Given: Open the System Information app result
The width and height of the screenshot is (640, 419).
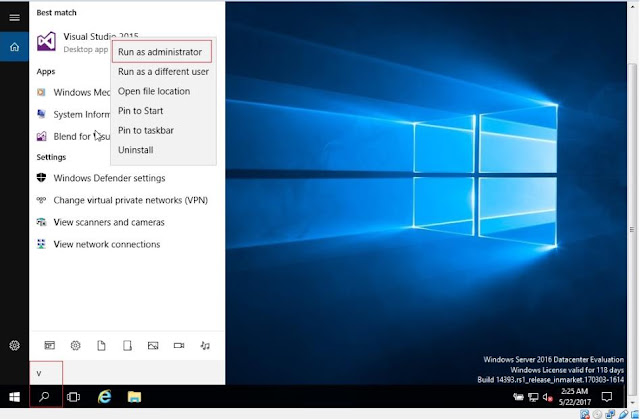Looking at the screenshot, I should point(73,114).
